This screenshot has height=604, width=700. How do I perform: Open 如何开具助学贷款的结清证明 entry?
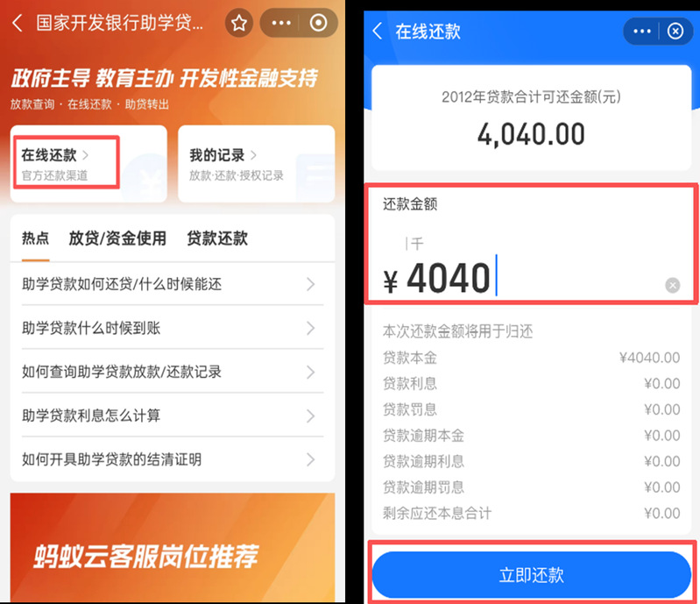point(173,459)
